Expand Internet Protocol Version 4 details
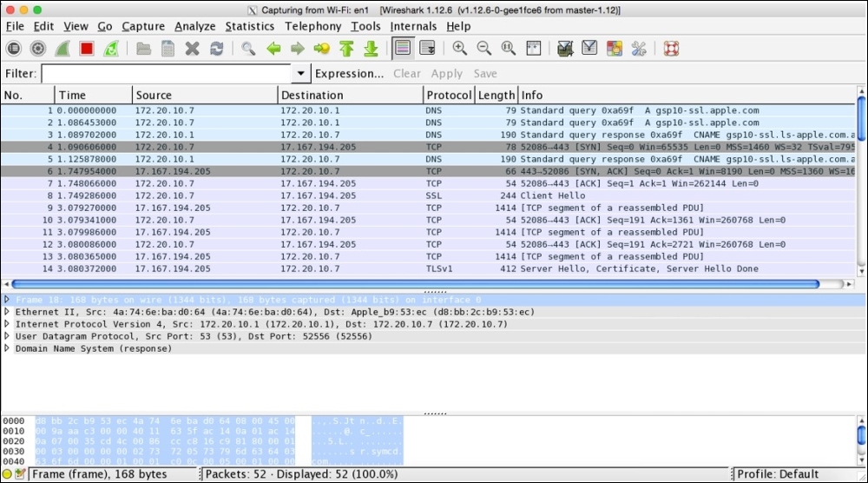The width and height of the screenshot is (868, 483). tap(7, 324)
